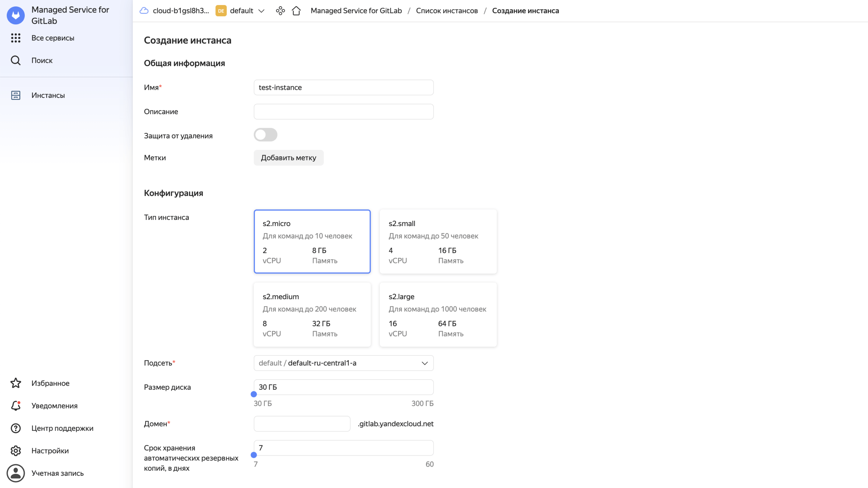
Task: Select the s2.small instance type card
Action: (438, 241)
